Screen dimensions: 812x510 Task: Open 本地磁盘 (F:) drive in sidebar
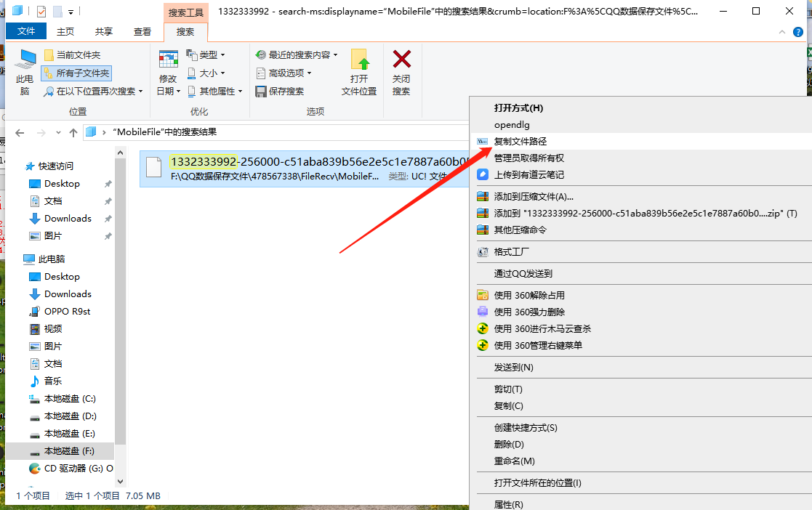tap(65, 450)
